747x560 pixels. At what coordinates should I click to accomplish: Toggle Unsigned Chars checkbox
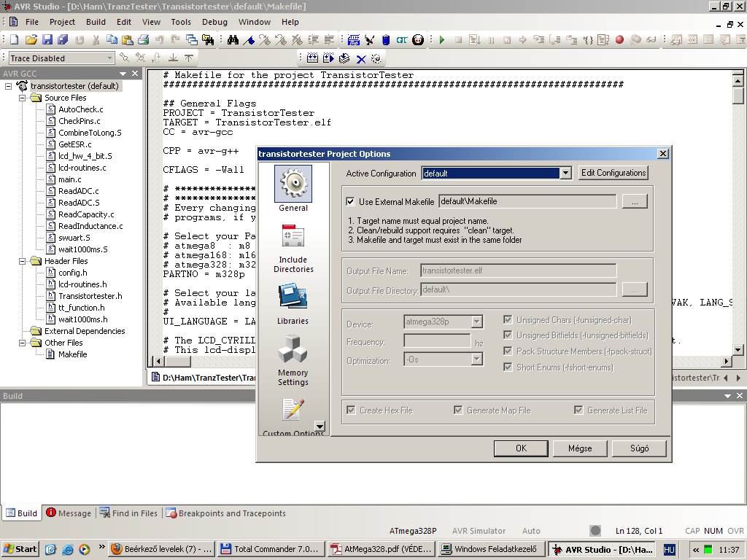click(x=508, y=319)
